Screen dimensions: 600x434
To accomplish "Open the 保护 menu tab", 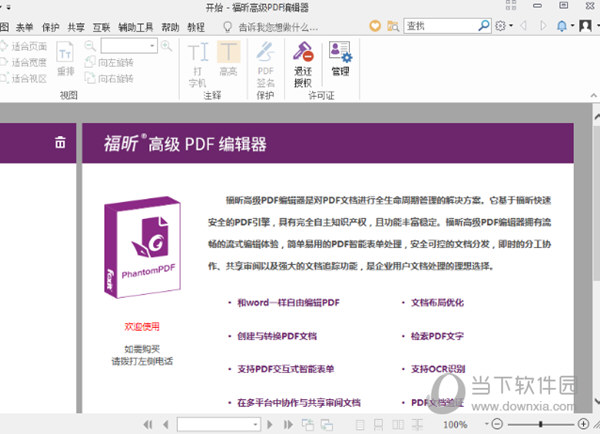I will click(50, 25).
